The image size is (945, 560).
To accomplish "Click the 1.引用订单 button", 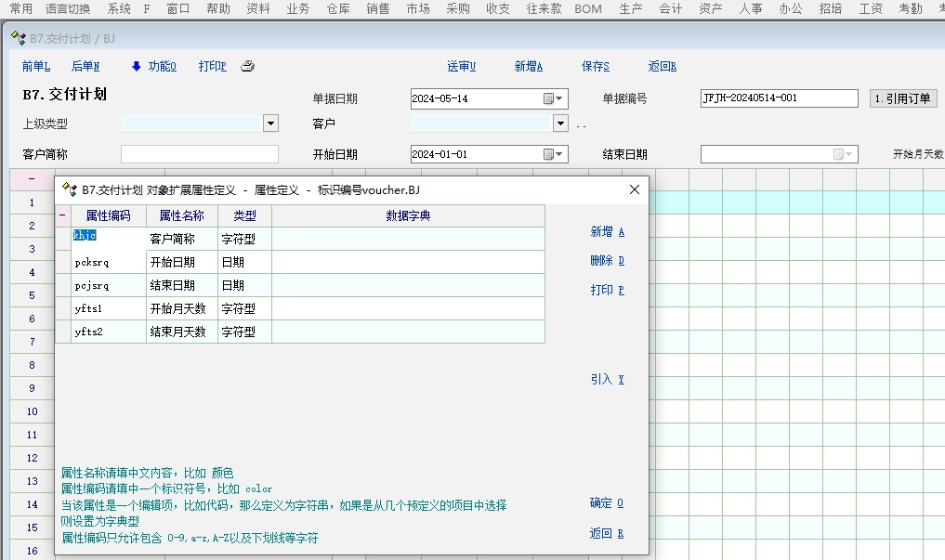I will point(903,98).
